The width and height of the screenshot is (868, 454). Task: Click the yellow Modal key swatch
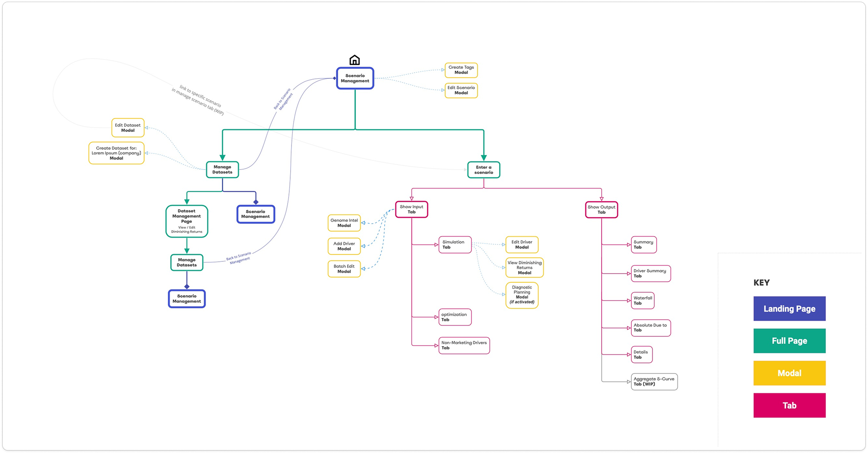[790, 373]
